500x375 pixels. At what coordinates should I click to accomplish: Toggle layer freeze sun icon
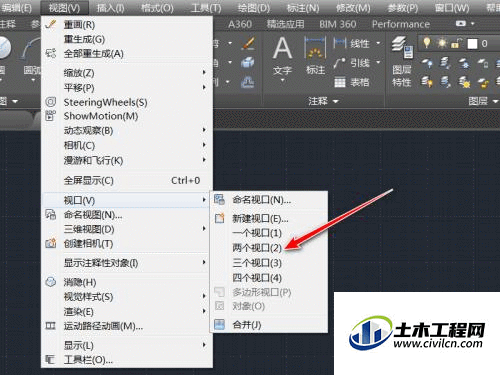[x=442, y=43]
